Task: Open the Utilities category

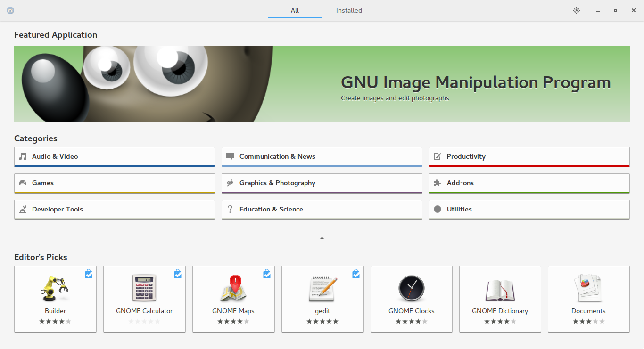Action: [x=529, y=210]
